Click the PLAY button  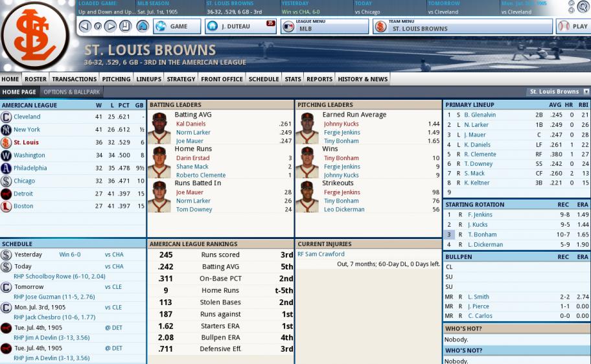(x=573, y=27)
